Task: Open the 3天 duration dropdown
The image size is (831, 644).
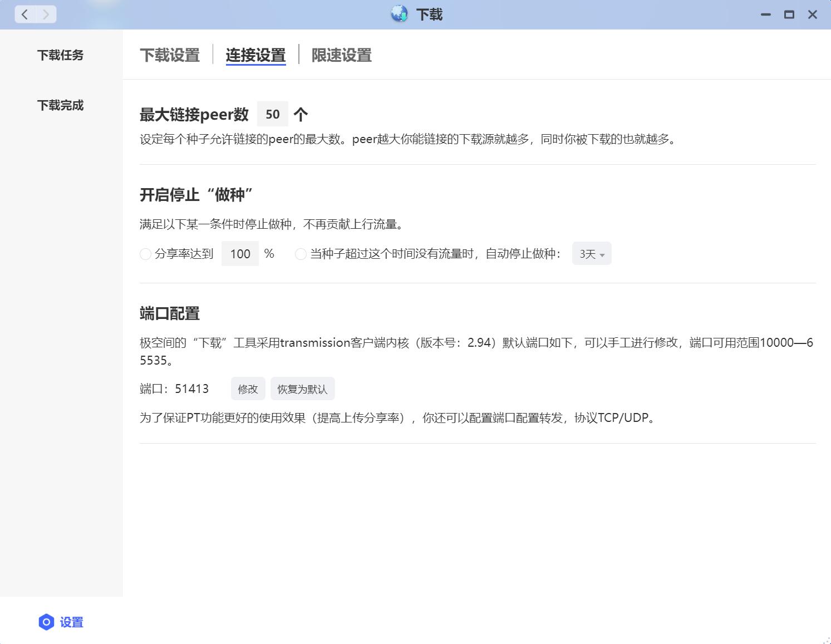Action: pyautogui.click(x=591, y=254)
